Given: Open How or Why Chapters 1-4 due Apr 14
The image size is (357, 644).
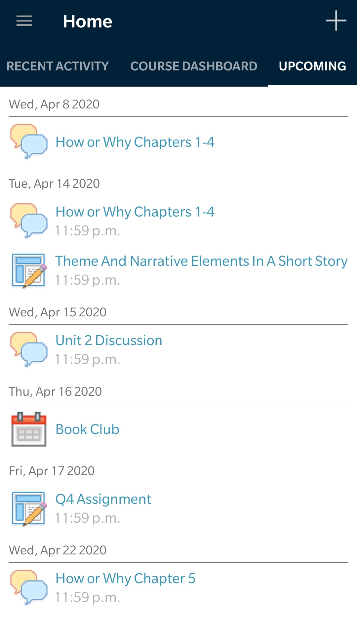Looking at the screenshot, I should click(135, 212).
